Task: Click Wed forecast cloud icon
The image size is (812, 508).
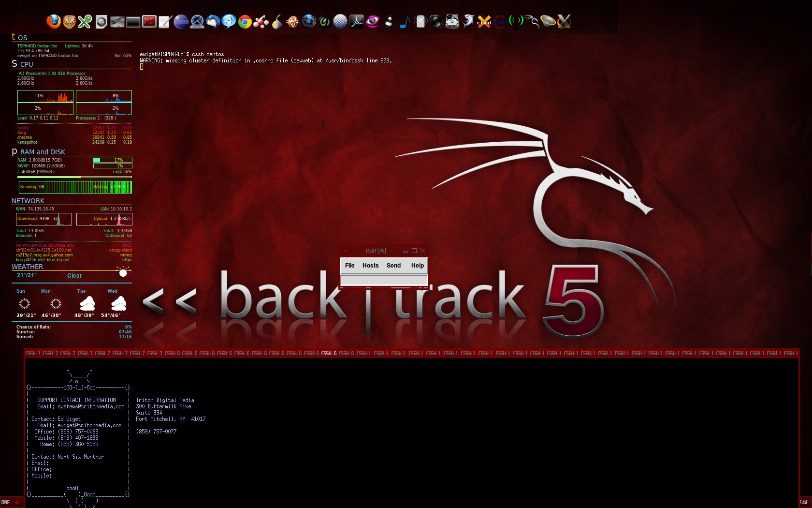Action: tap(118, 303)
